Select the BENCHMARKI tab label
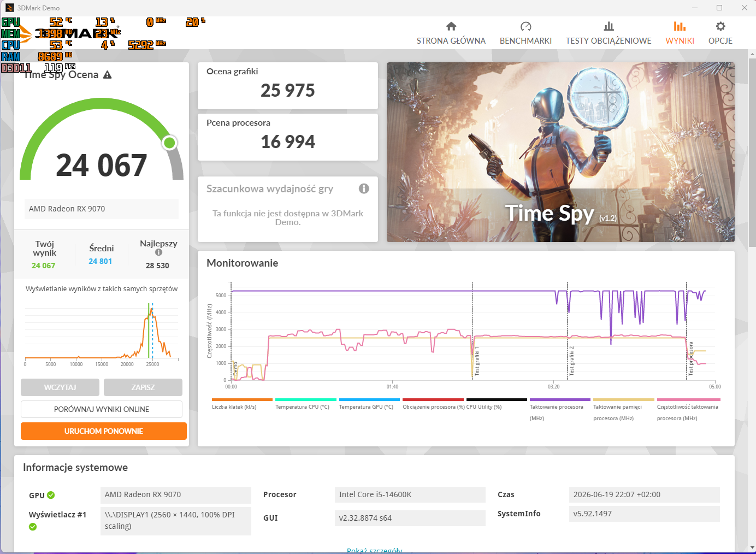 525,41
